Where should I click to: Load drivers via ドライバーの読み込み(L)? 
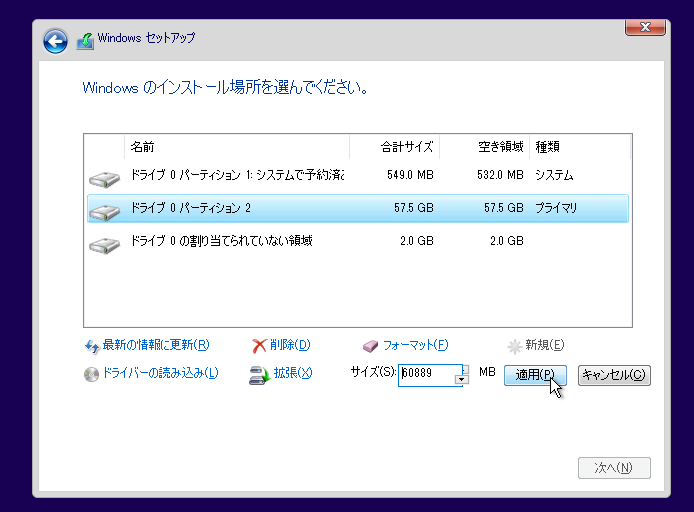(160, 373)
